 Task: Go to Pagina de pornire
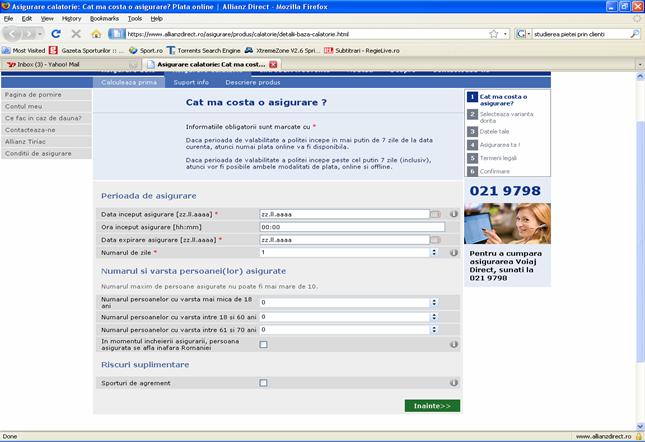tap(46, 95)
